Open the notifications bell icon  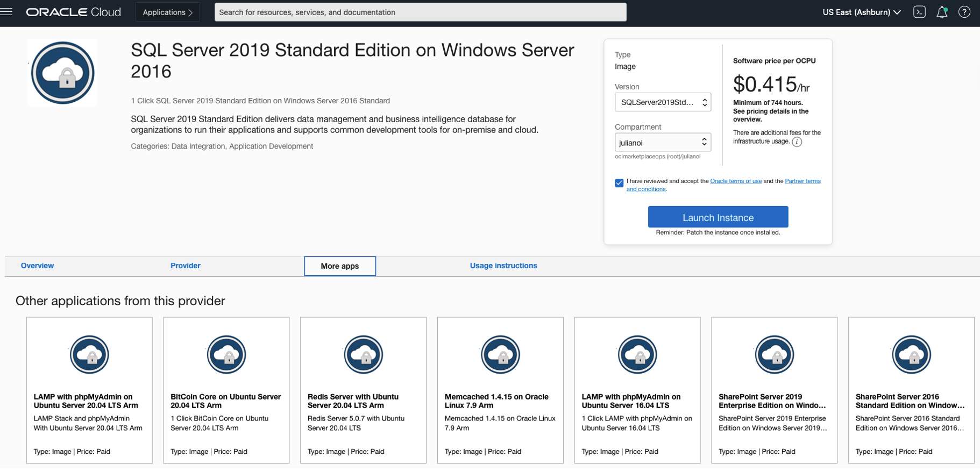tap(942, 12)
